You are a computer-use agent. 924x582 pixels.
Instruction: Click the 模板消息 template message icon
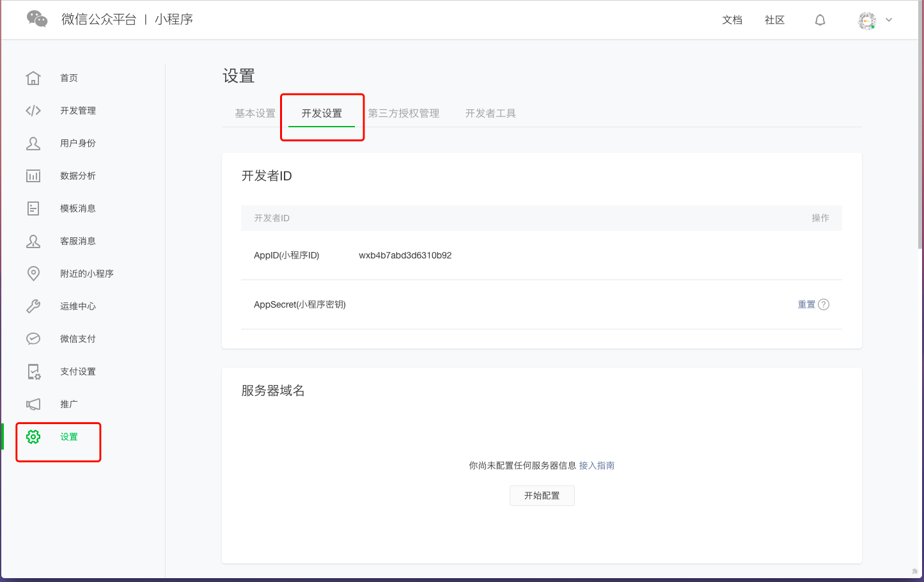(x=33, y=208)
